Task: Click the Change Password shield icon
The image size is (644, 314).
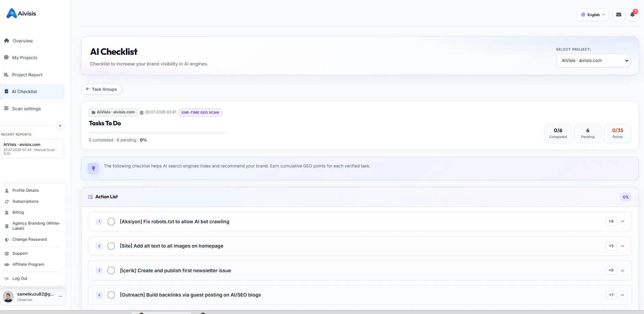Action: (x=7, y=240)
